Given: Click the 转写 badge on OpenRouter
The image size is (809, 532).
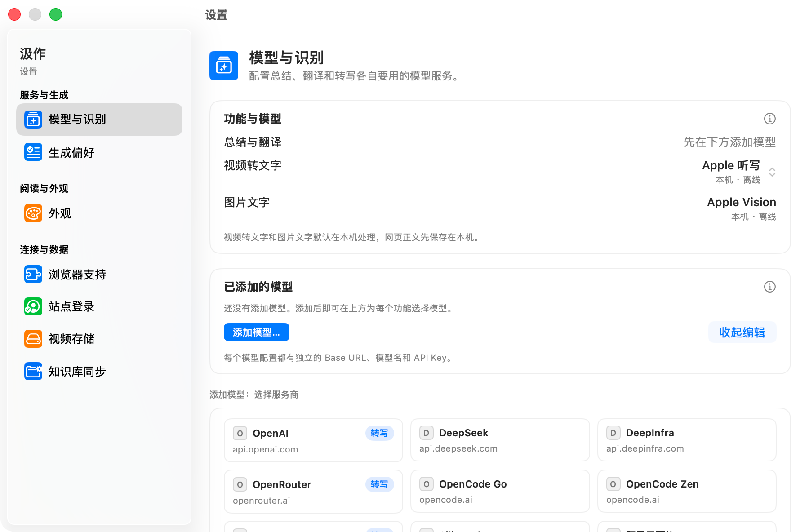Looking at the screenshot, I should [x=379, y=484].
